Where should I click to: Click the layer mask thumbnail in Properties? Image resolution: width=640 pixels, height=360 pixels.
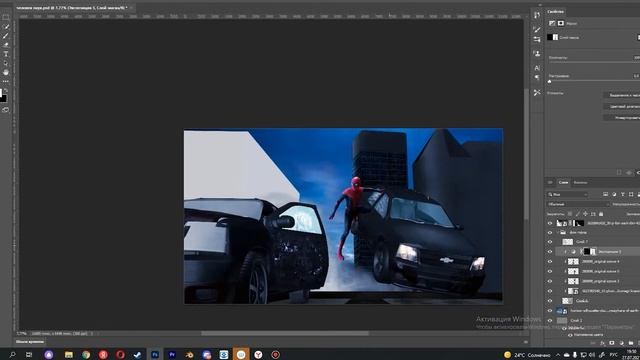click(552, 37)
